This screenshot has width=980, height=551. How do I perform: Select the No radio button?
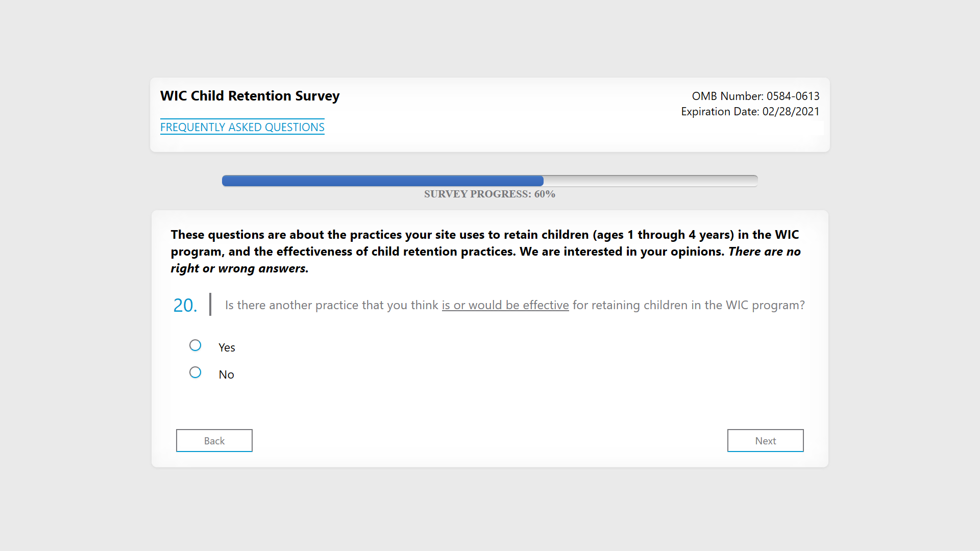click(195, 372)
